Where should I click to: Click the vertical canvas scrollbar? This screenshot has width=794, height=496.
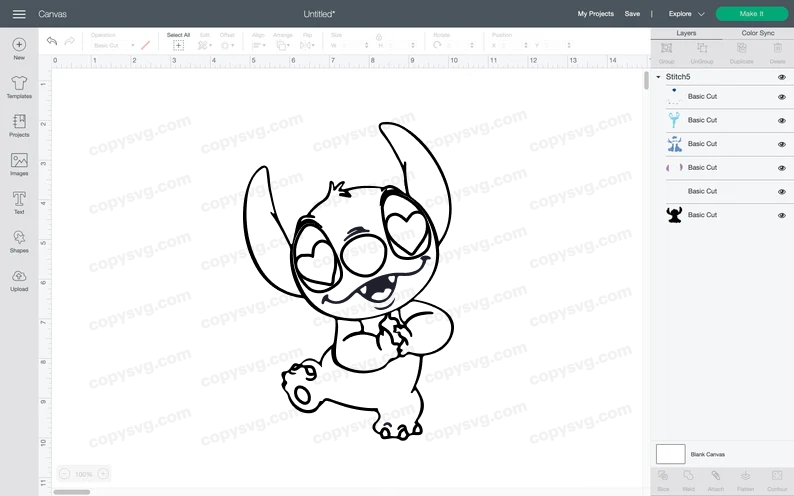click(x=646, y=81)
